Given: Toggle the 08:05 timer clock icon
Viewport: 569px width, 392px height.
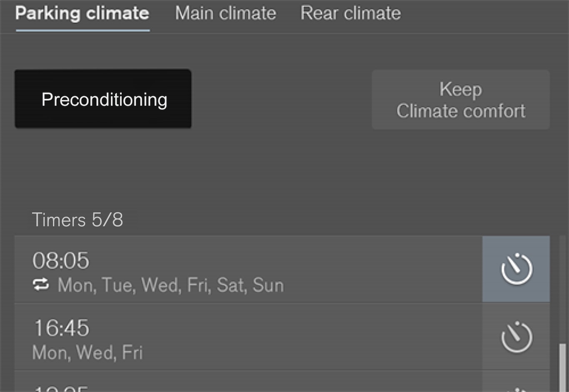Looking at the screenshot, I should point(516,269).
